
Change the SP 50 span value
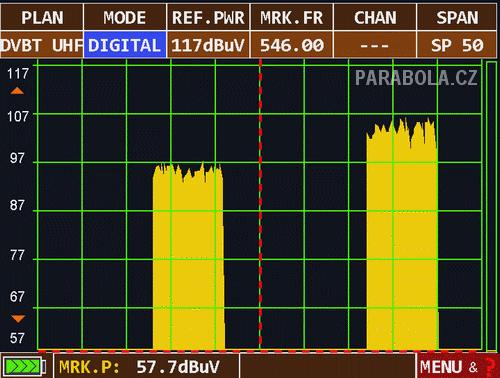(x=457, y=45)
